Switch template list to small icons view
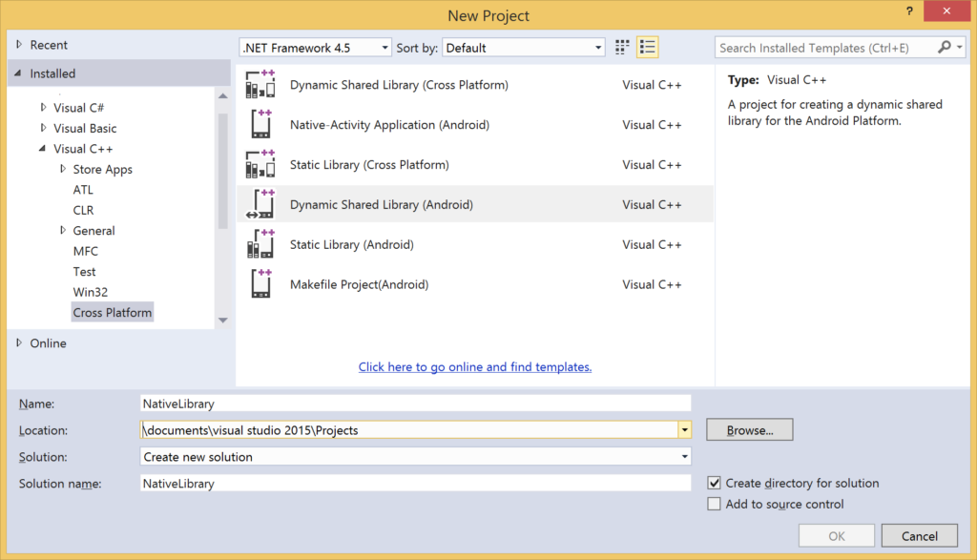The image size is (977, 560). (622, 46)
